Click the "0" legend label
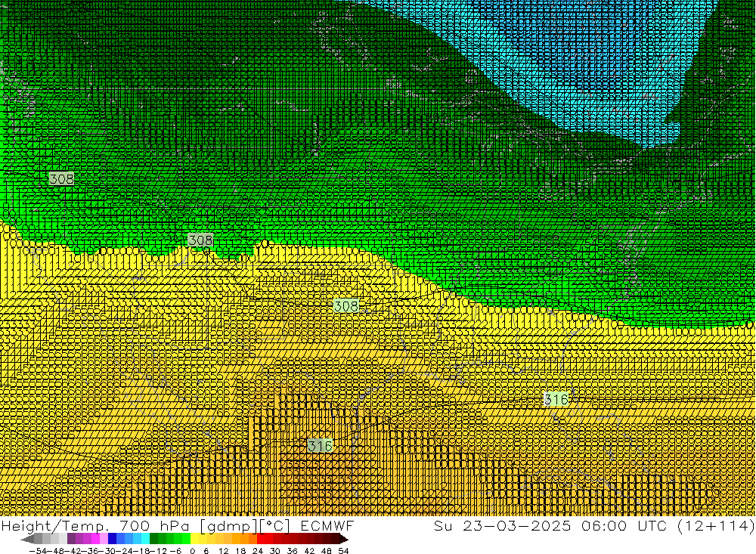Viewport: 756px width, 554px height. [x=192, y=551]
